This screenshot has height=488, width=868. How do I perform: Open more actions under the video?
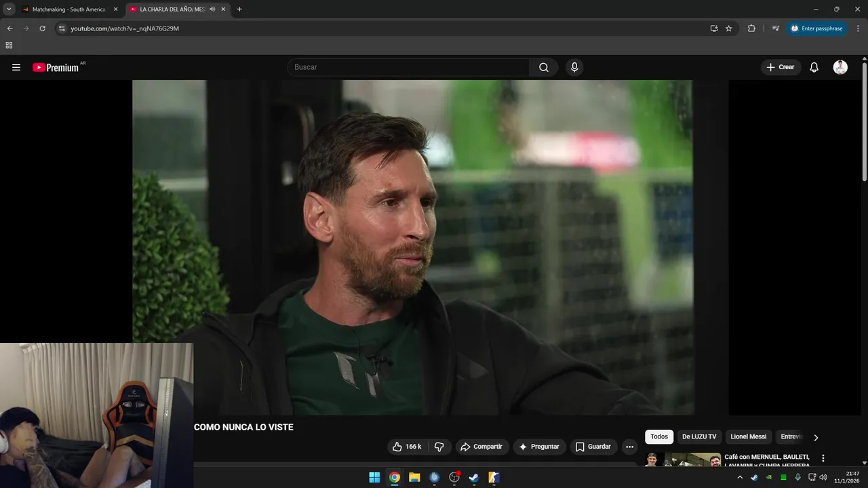pos(629,447)
